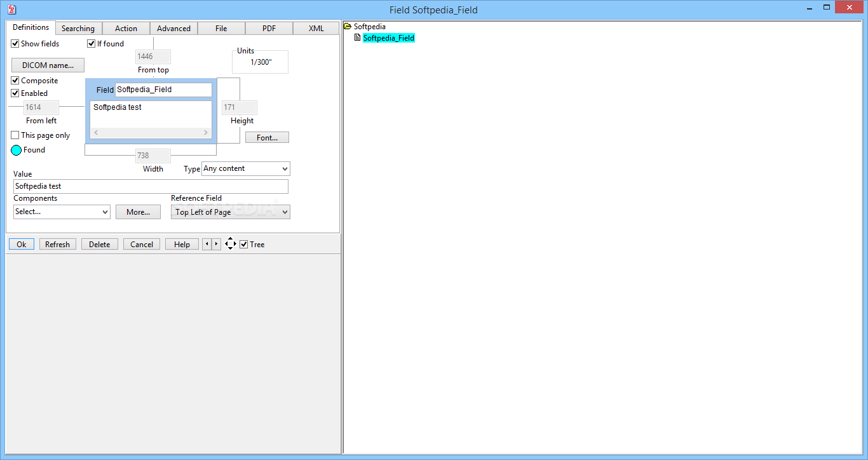
Task: Uncheck the Show fields checkbox
Action: point(15,44)
